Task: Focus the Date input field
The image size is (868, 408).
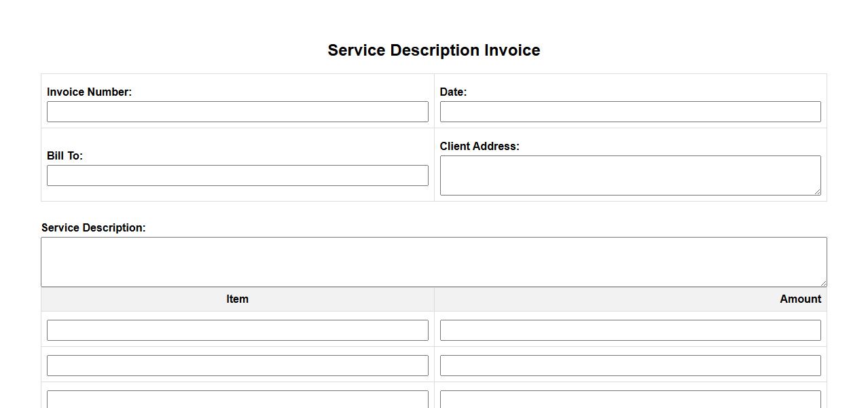Action: tap(630, 112)
